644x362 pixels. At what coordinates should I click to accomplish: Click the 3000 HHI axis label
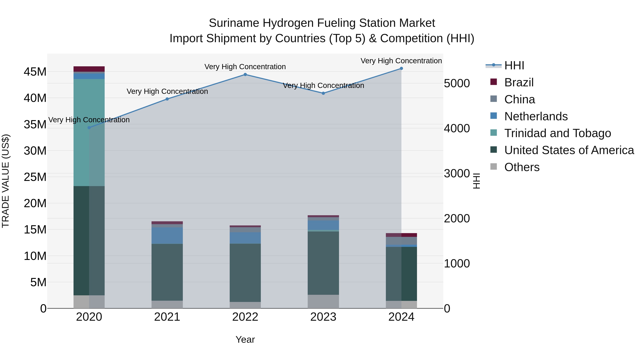[x=457, y=173]
